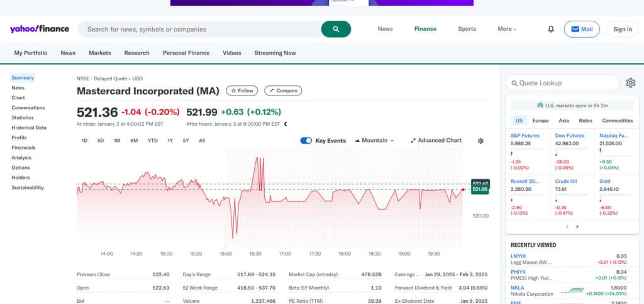Click the Advanced Chart expand icon
Image resolution: width=644 pixels, height=304 pixels.
(413, 140)
